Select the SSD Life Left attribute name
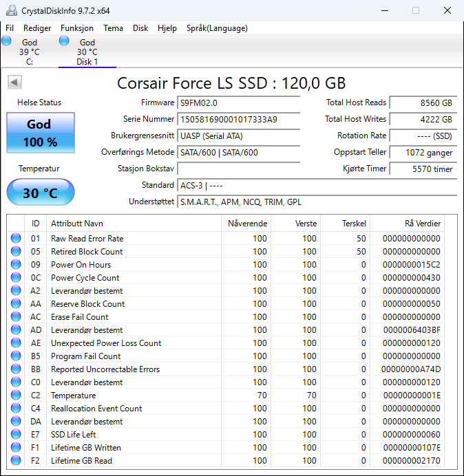The height and width of the screenshot is (476, 464). click(x=73, y=435)
